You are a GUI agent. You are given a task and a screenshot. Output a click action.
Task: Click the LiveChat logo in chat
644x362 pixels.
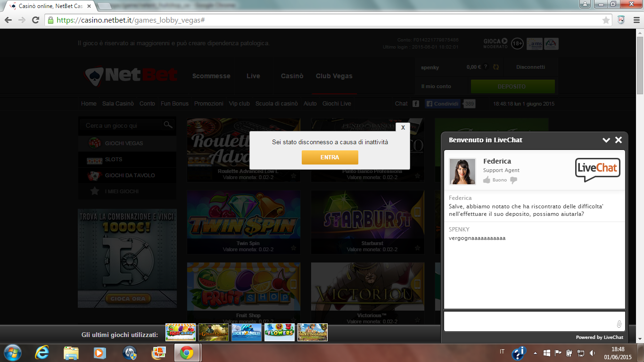tap(597, 170)
